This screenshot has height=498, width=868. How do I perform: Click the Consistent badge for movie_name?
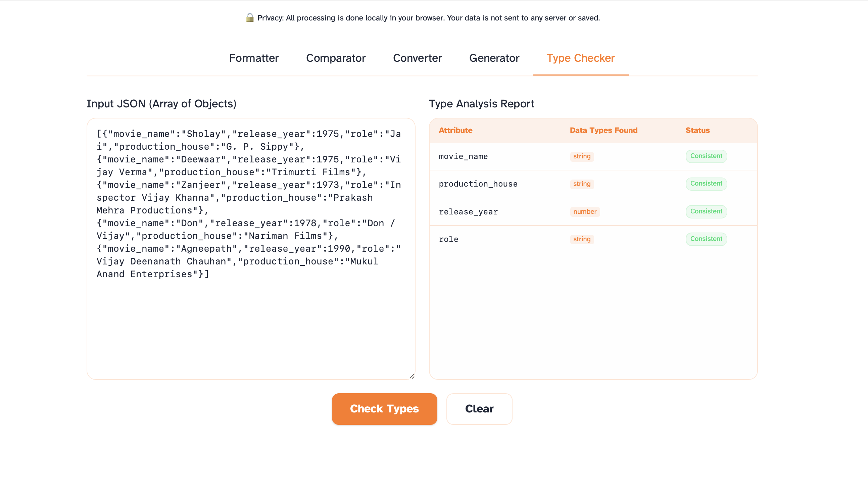coord(706,156)
